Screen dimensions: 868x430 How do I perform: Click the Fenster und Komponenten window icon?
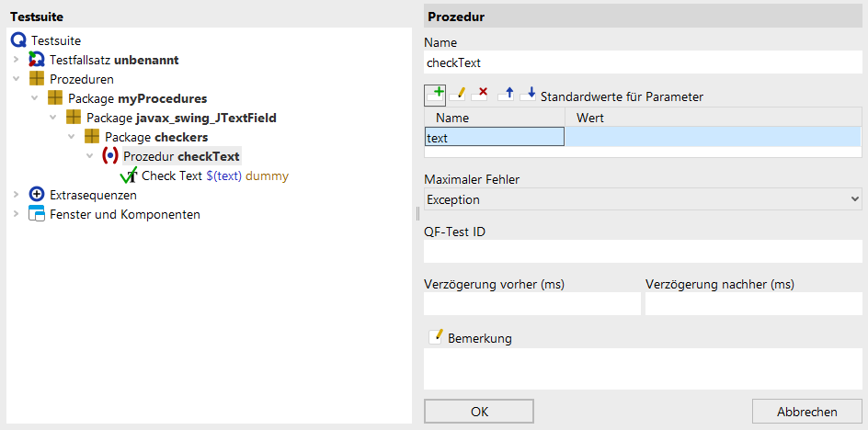pyautogui.click(x=37, y=213)
